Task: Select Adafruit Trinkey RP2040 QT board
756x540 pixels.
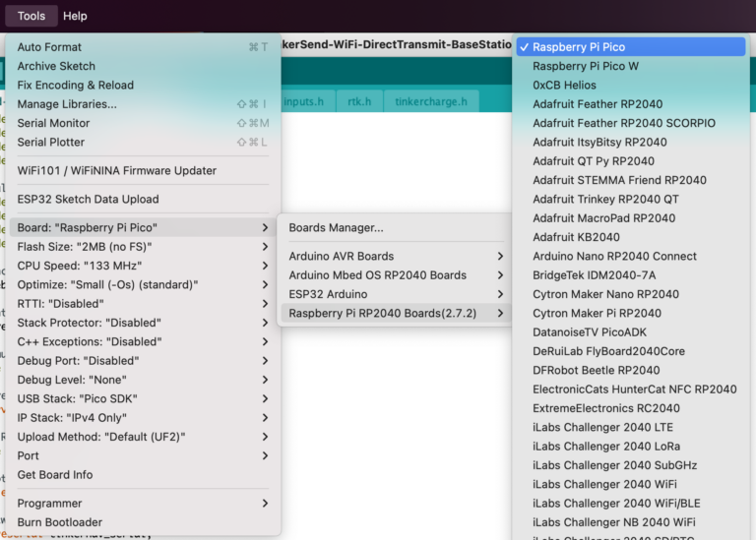Action: click(x=631, y=200)
